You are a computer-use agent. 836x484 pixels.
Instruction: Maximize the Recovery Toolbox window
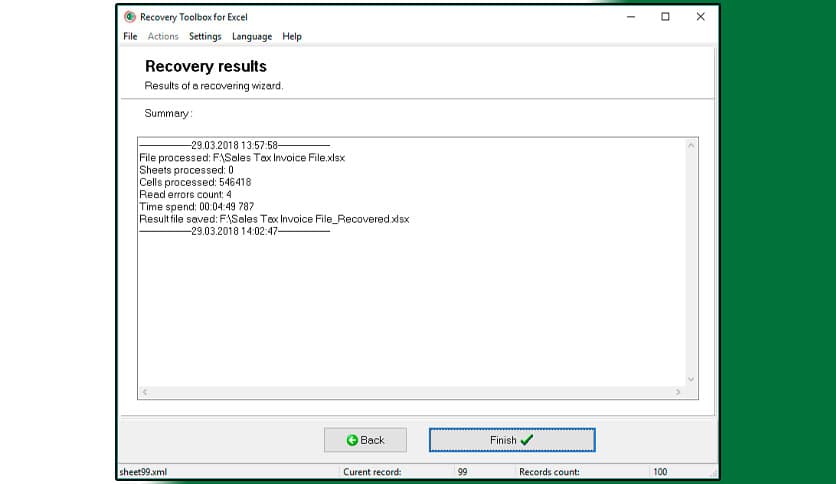[665, 17]
